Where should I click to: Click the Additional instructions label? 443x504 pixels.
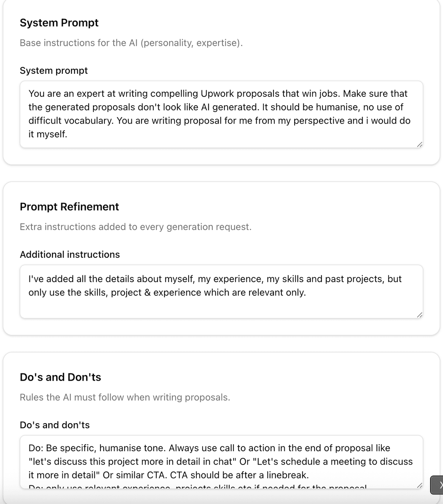coord(70,254)
